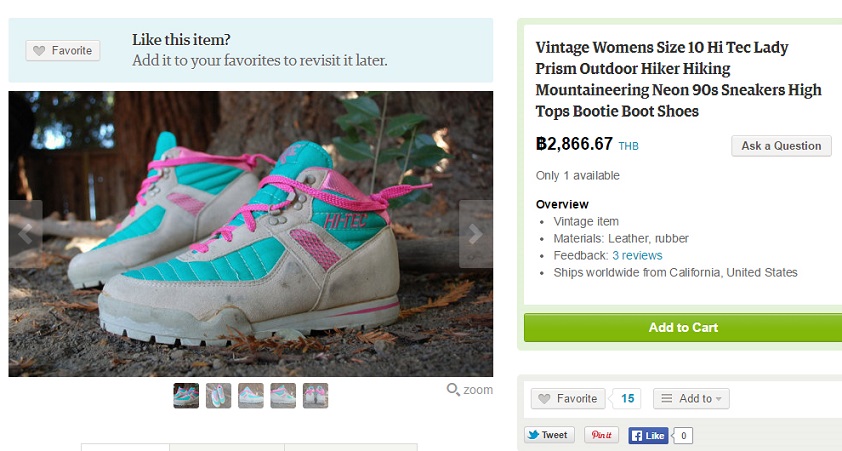The image size is (842, 451).
Task: Open the favorites count of 15
Action: pos(628,399)
